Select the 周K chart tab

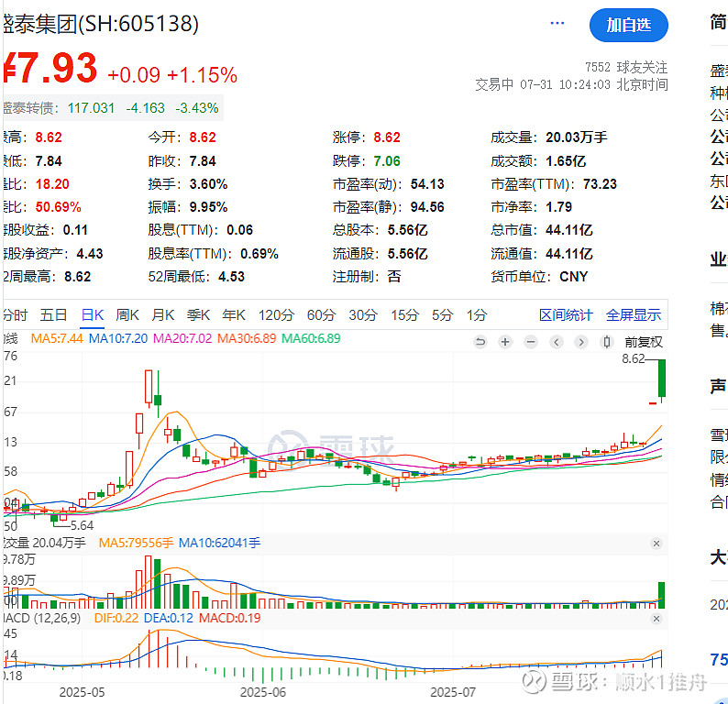[x=127, y=315]
